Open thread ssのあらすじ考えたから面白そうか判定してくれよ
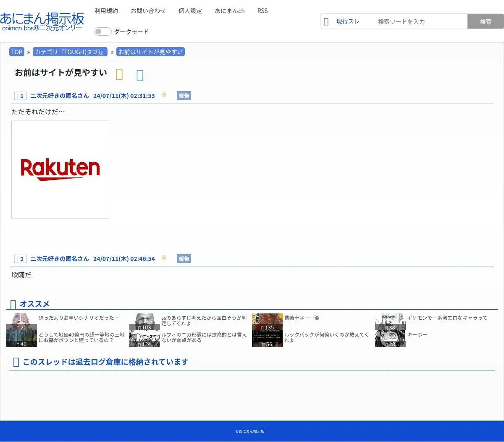This screenshot has height=442, width=504. pyautogui.click(x=204, y=321)
